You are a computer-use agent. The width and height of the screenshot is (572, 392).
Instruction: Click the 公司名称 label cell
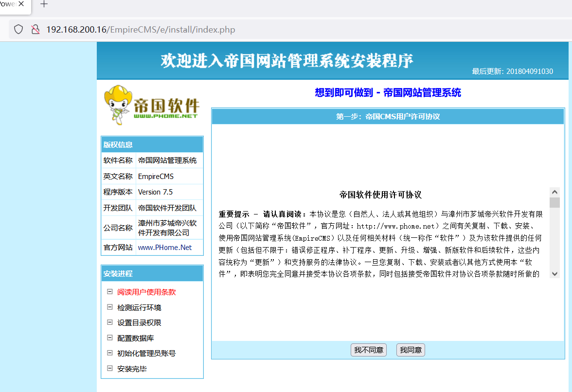[x=118, y=228]
